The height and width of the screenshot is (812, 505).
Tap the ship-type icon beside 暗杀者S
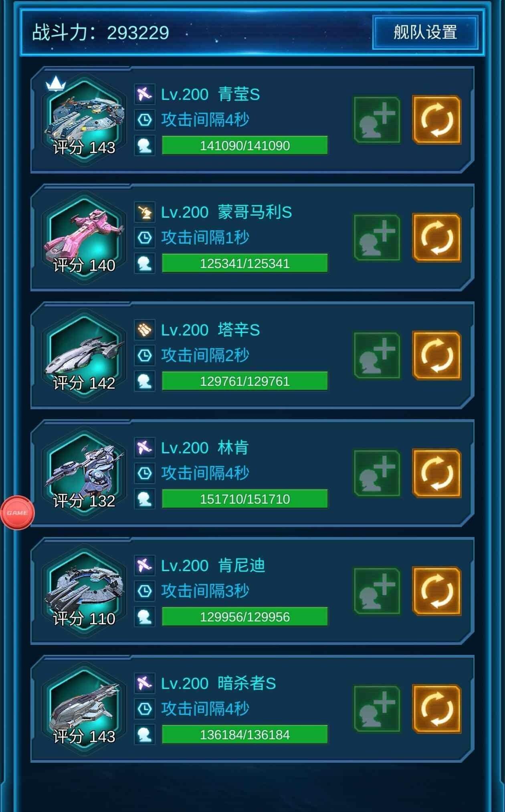click(145, 683)
